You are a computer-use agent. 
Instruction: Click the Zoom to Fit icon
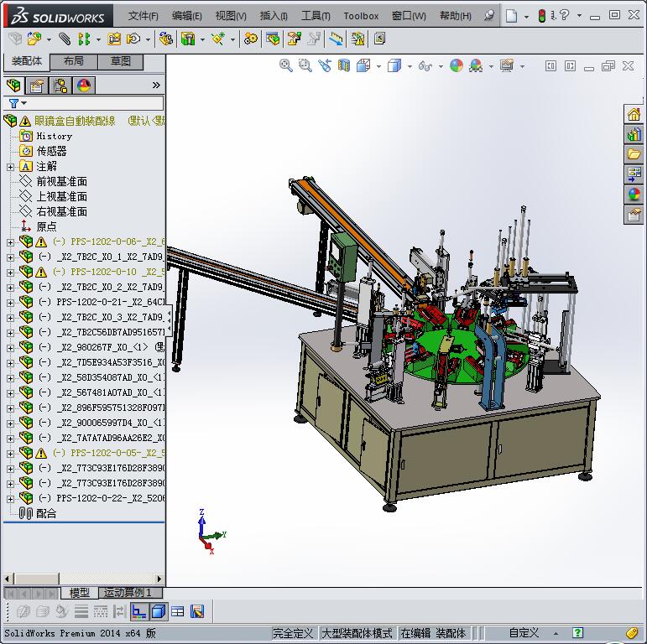click(x=286, y=65)
